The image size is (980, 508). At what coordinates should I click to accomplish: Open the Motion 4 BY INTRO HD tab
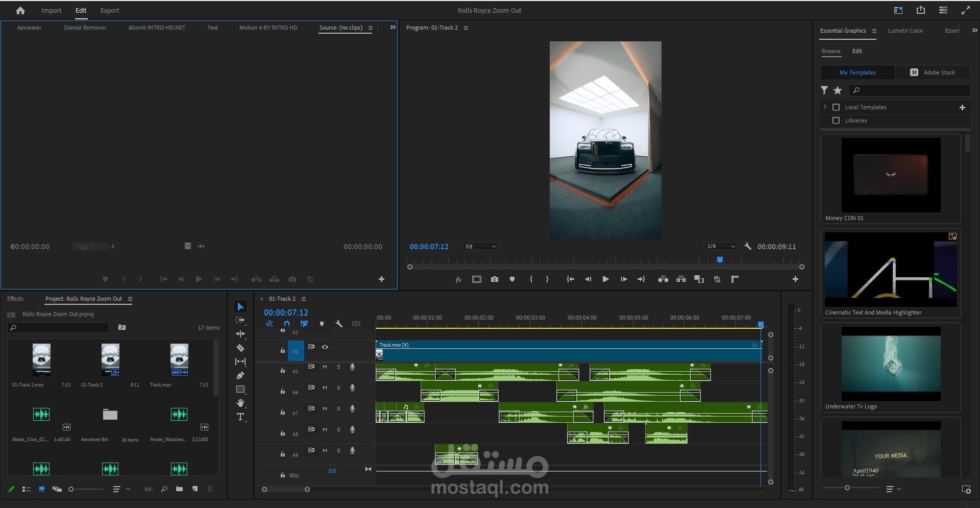click(268, 28)
